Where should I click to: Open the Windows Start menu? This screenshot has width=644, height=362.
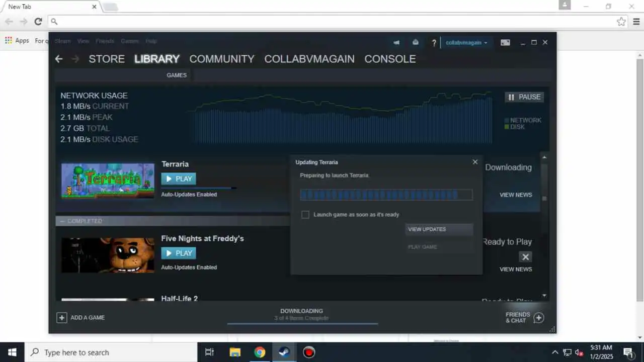[x=12, y=352]
